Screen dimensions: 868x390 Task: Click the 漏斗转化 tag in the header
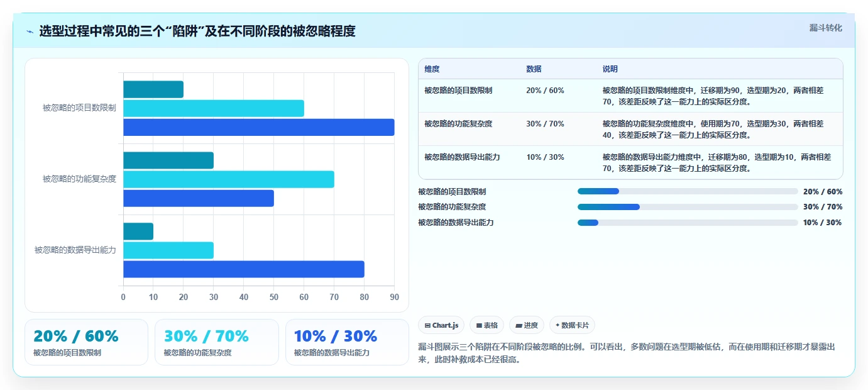(x=825, y=28)
